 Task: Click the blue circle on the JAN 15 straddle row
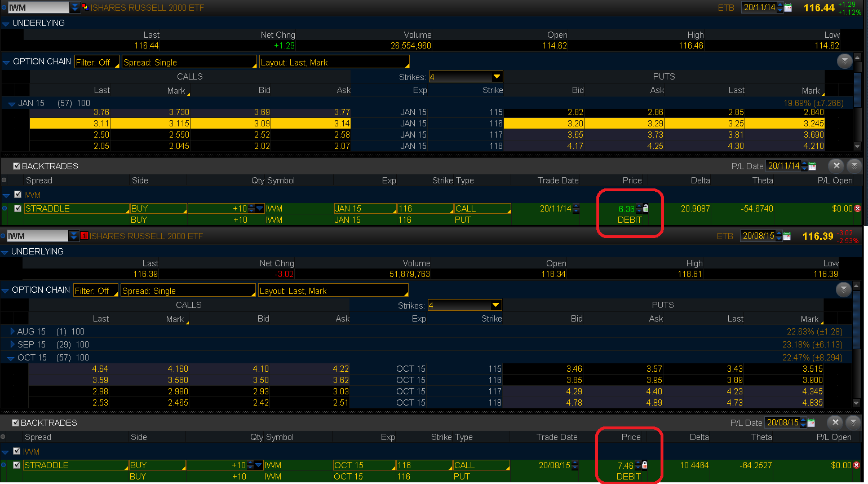coord(5,209)
